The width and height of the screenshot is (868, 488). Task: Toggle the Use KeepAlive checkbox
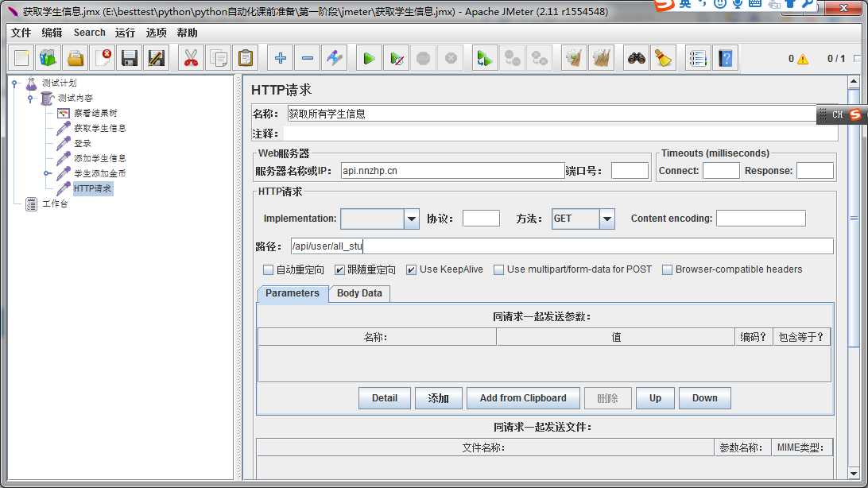tap(411, 269)
